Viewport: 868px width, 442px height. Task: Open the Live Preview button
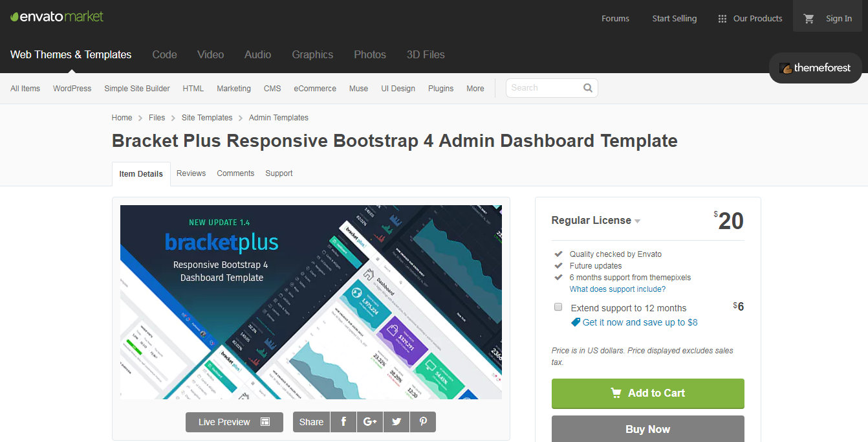click(234, 422)
